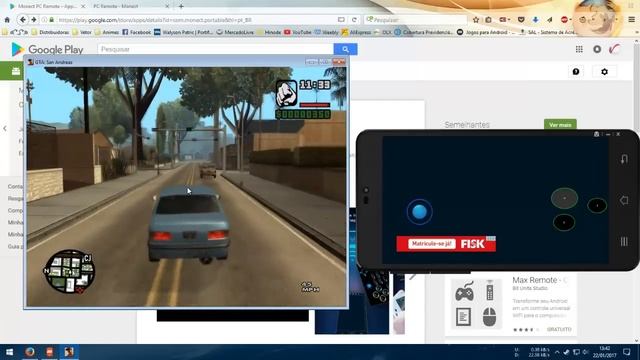Bookmark page with the star icon

(476, 20)
